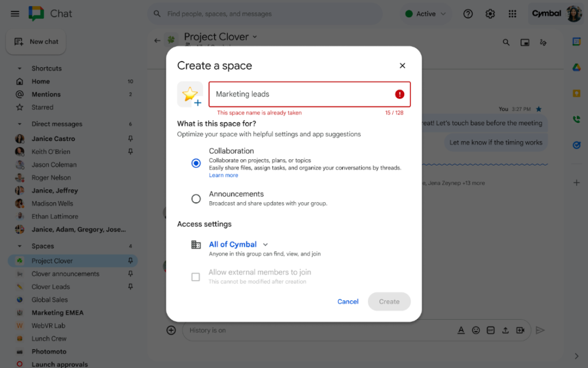Screen dimensions: 588x368
Task: Expand the side panel chevron
Action: point(577,355)
